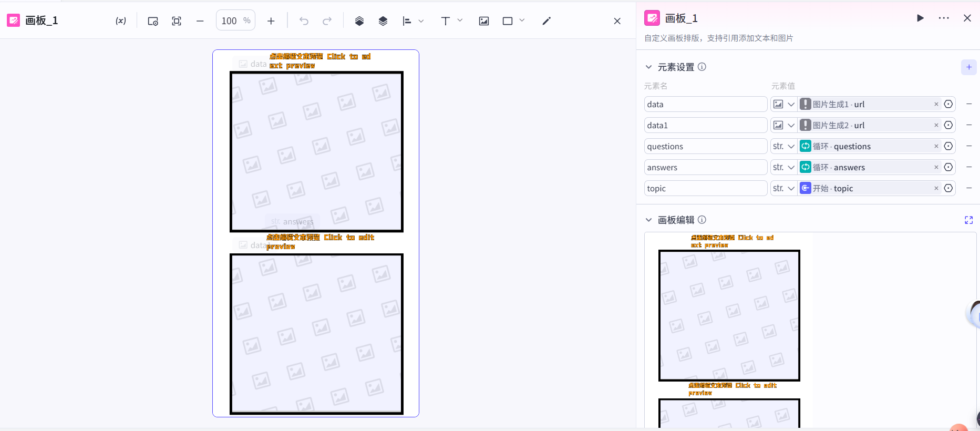
Task: Bring layer forward icon
Action: 359,21
